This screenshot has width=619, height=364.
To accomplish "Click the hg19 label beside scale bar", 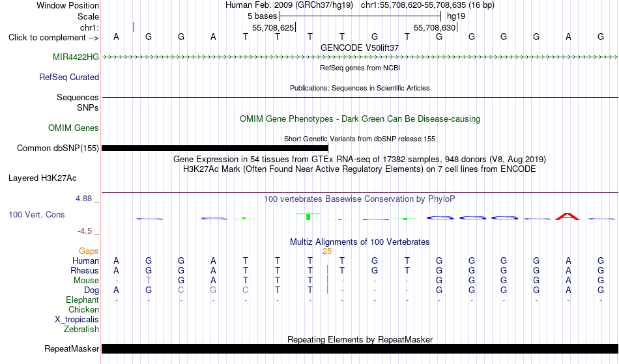I will 456,16.
